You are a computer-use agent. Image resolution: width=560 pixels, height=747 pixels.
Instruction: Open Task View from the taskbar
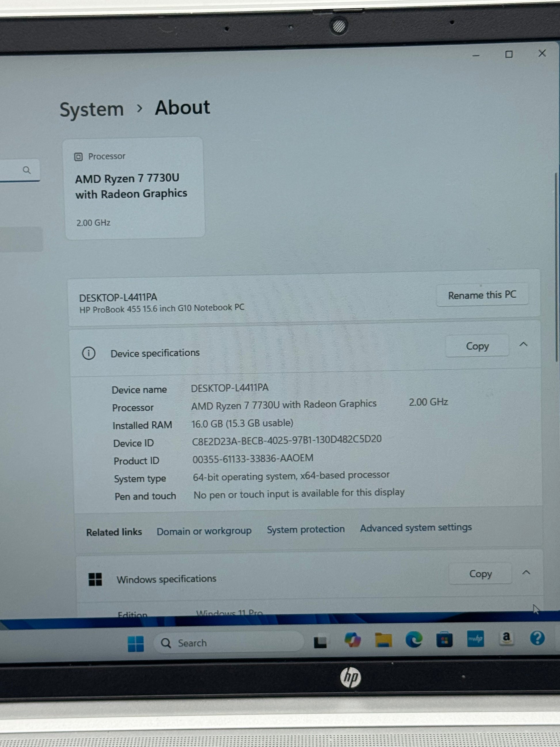[x=320, y=642]
